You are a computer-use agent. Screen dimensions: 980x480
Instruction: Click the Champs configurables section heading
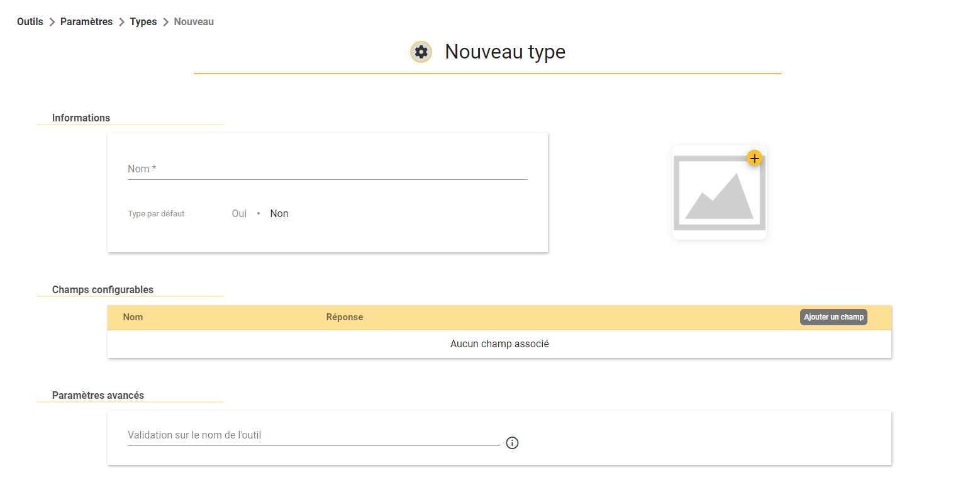coord(103,290)
